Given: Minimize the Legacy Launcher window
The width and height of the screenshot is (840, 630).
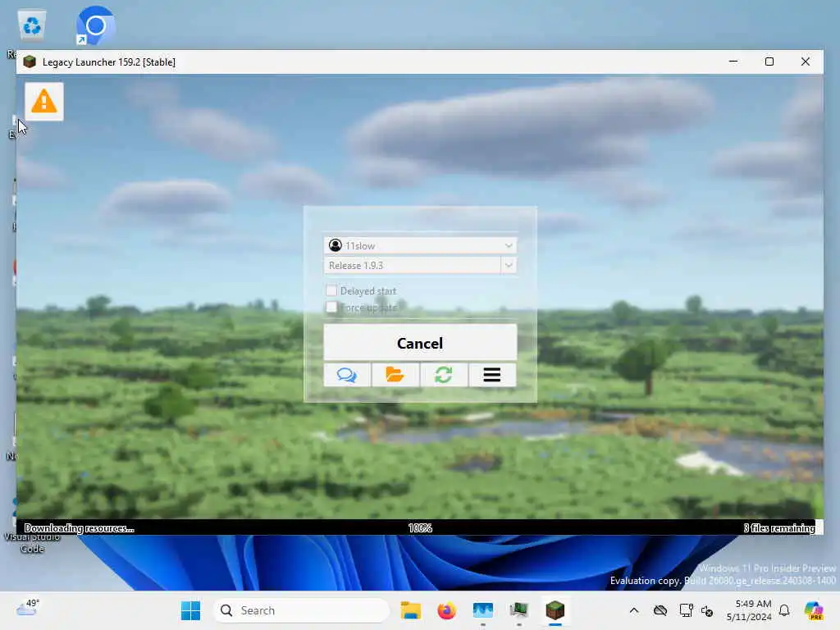Looking at the screenshot, I should click(733, 62).
